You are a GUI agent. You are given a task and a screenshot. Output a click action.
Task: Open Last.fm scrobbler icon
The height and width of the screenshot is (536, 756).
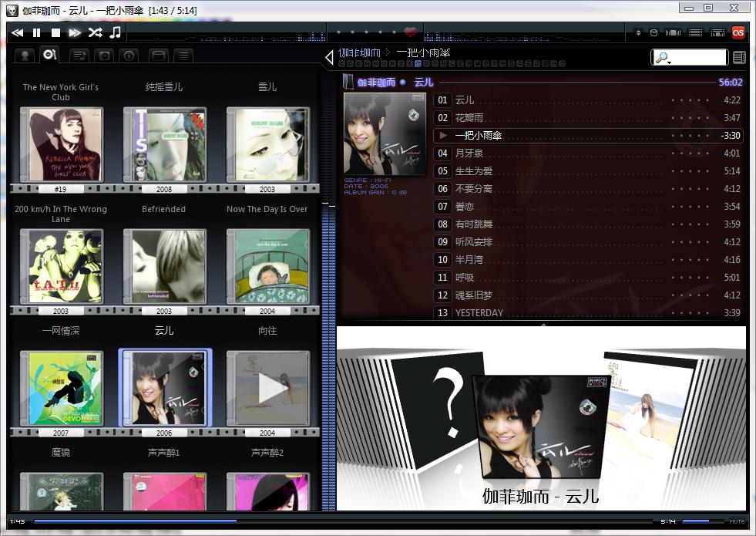coord(738,32)
